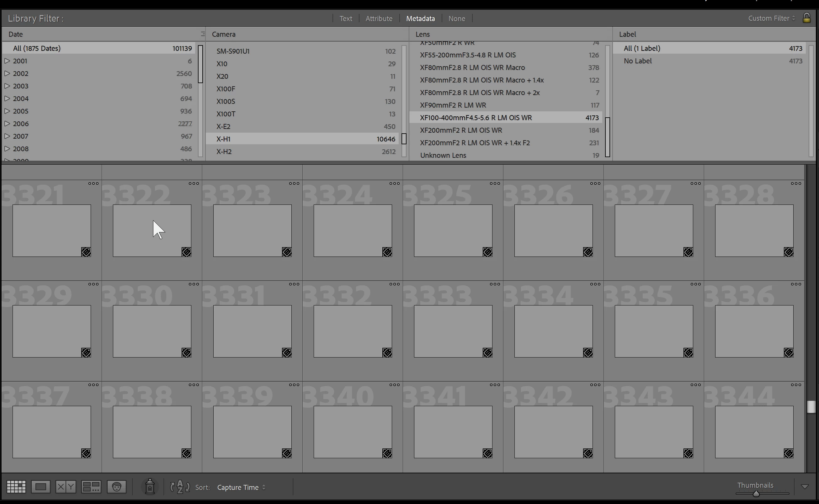Toggle the filter lock icon
Image resolution: width=819 pixels, height=504 pixels.
point(806,18)
